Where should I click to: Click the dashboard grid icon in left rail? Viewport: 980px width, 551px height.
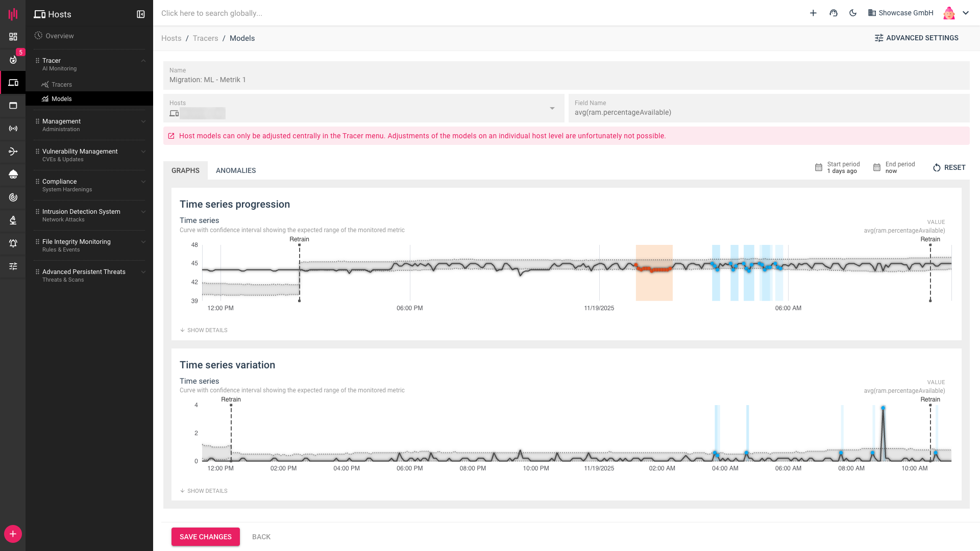pyautogui.click(x=13, y=37)
